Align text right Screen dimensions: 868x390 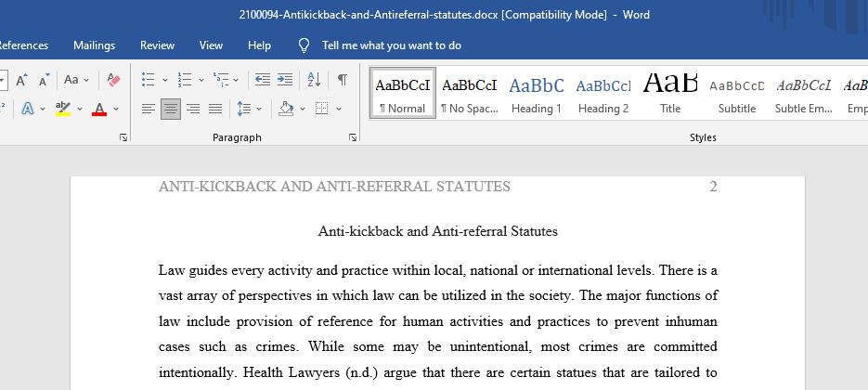click(193, 109)
